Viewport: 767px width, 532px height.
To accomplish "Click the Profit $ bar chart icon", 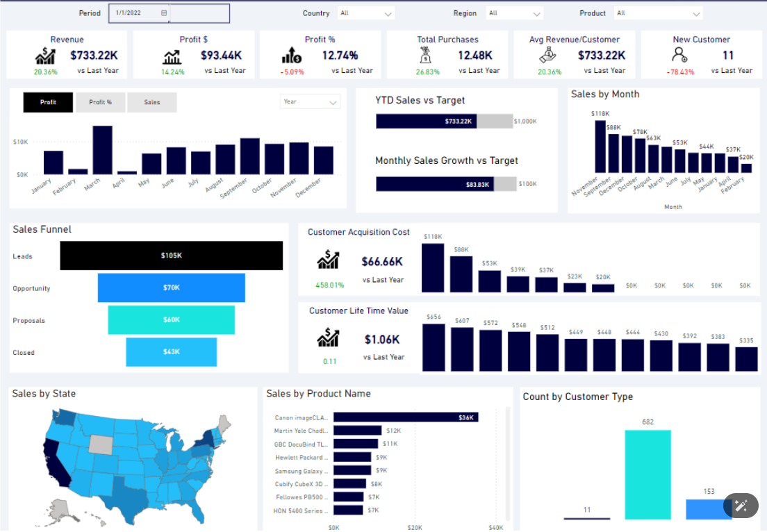I will coord(172,57).
